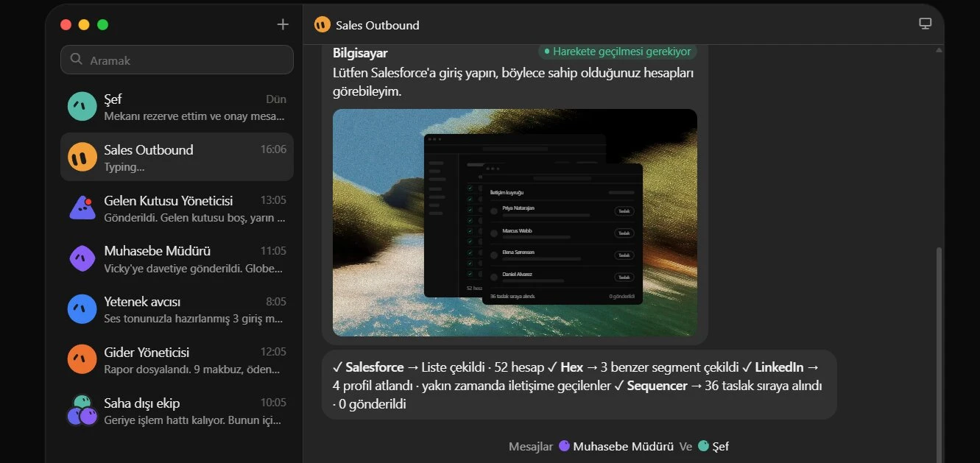Screen dimensions: 980x463
Task: Click the Dün timestamp on Şef row
Action: [276, 99]
